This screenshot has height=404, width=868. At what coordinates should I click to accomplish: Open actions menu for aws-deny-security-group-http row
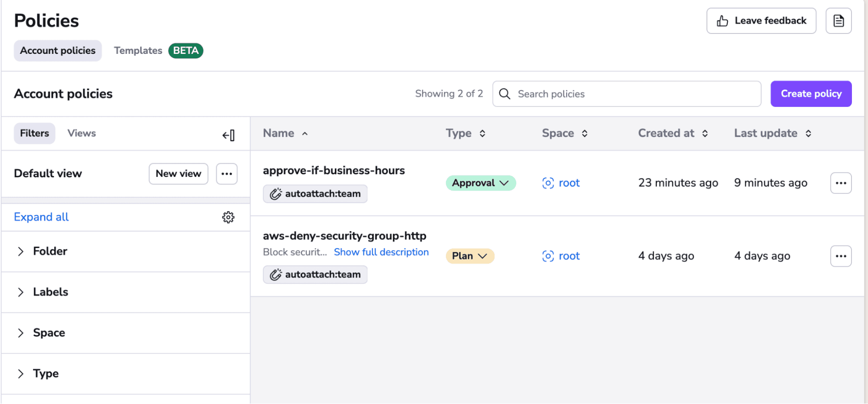(x=841, y=256)
